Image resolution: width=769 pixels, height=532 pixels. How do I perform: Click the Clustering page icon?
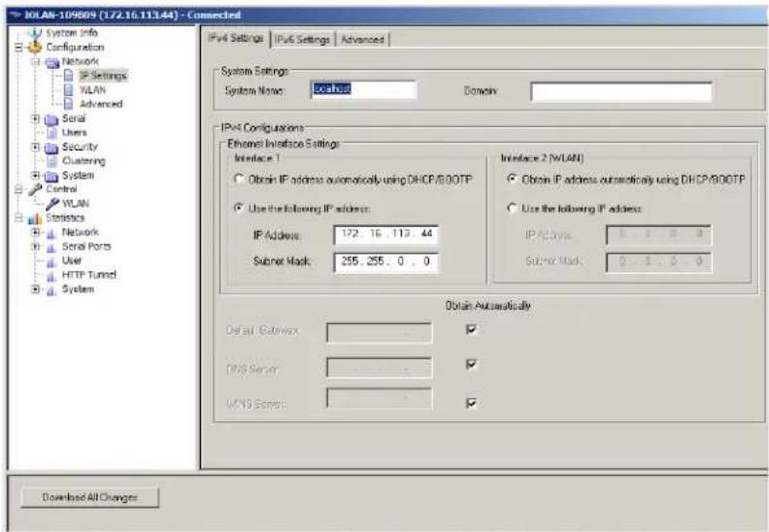52,161
